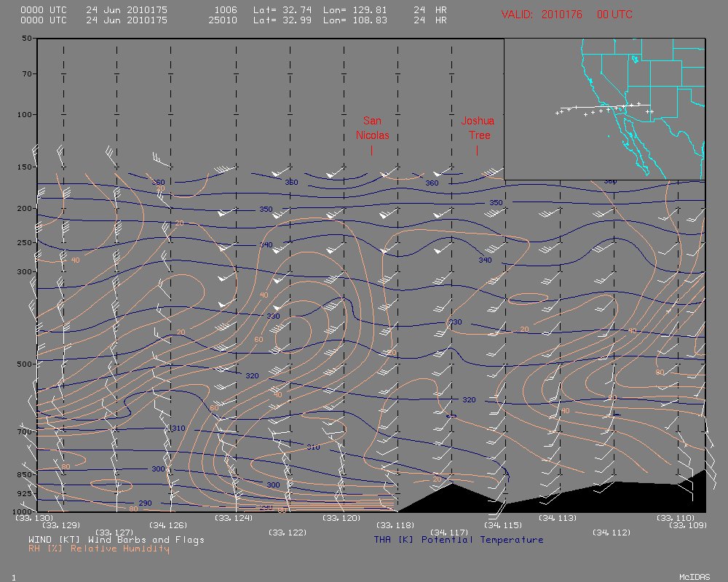Click the frame number 1 at bottom left
Viewport: 728px width, 582px height.
pyautogui.click(x=14, y=578)
